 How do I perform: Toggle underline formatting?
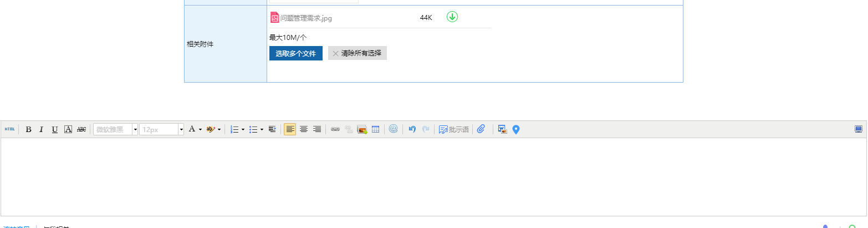pyautogui.click(x=54, y=129)
